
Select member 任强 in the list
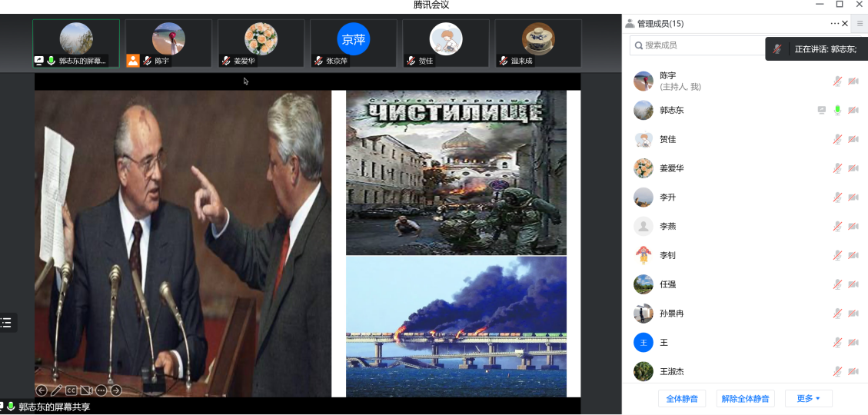click(x=667, y=284)
